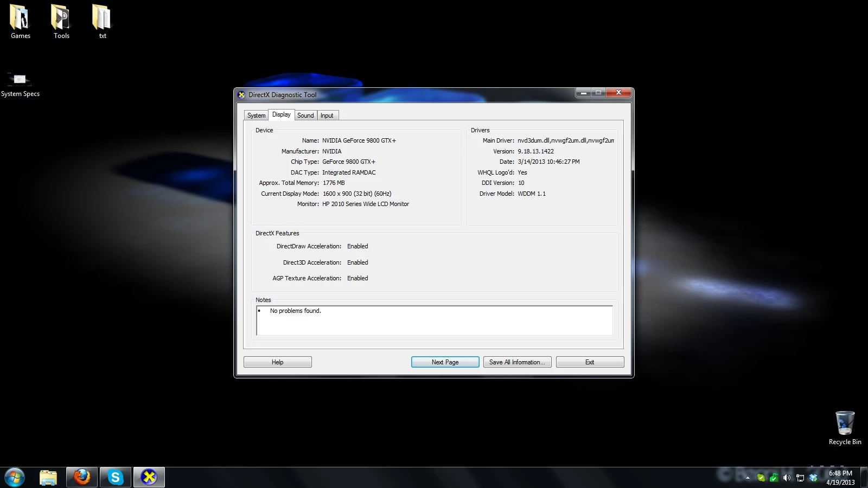The height and width of the screenshot is (488, 868).
Task: Click 'WDDM 1.1' driver model value
Action: click(532, 194)
